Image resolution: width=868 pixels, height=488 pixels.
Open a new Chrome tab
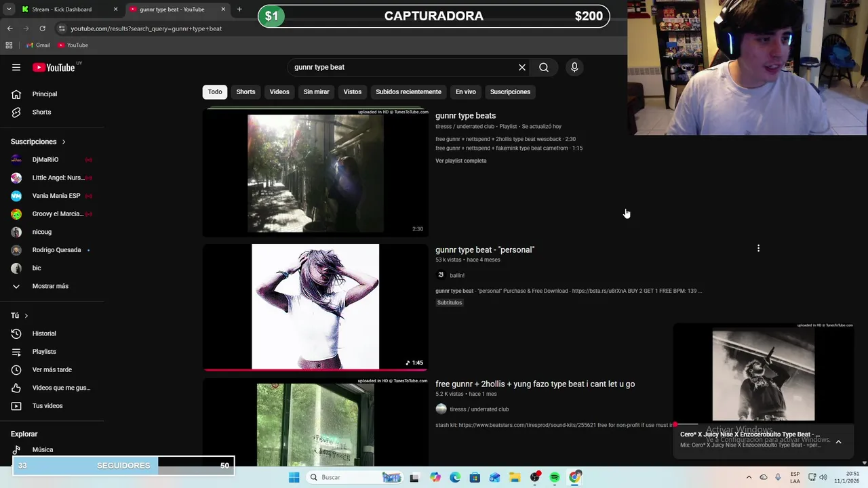click(x=239, y=9)
